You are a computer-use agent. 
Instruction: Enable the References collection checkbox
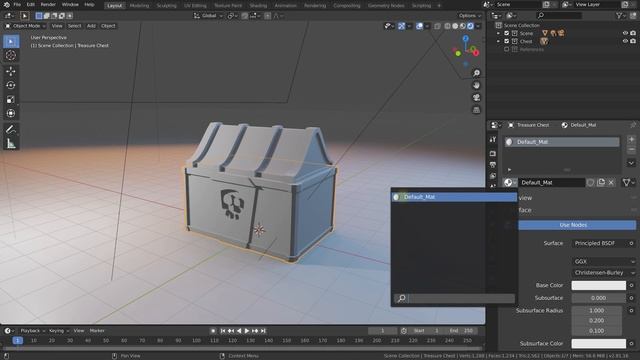point(507,49)
